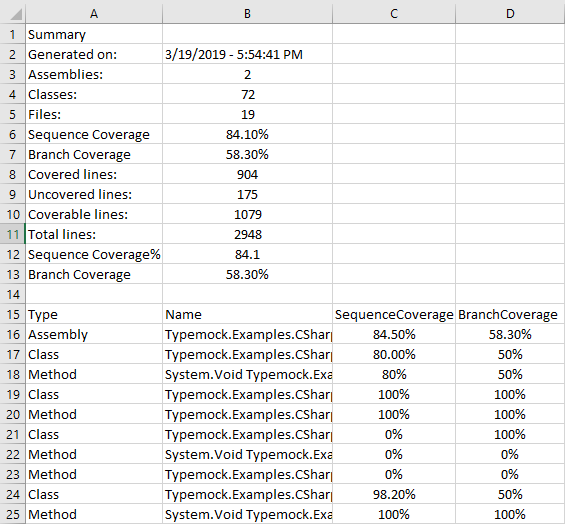Select column A header
Viewport: 565px width, 524px height.
[94, 13]
